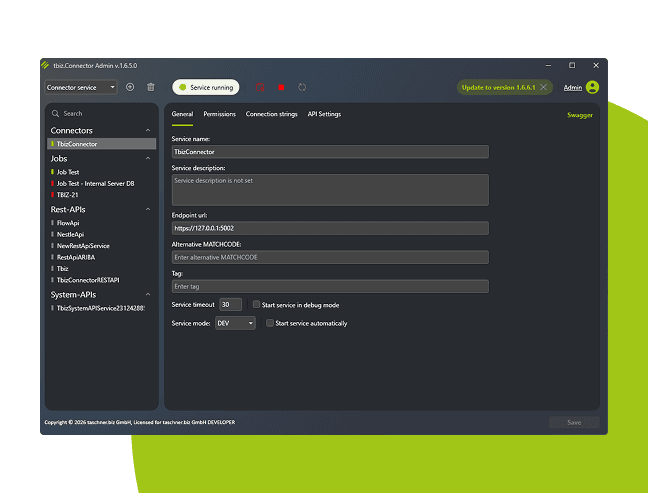
Task: Click the Rest-APIs section heading
Action: pos(68,210)
